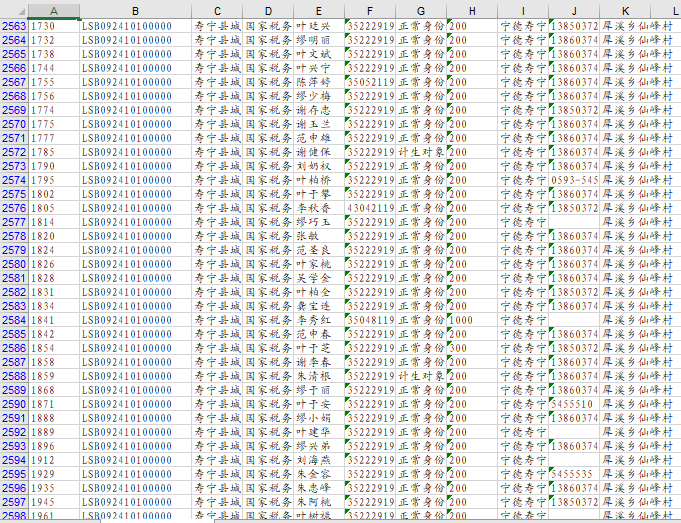Click phone cell 5455535 in row 2595
The width and height of the screenshot is (681, 523).
pyautogui.click(x=574, y=474)
